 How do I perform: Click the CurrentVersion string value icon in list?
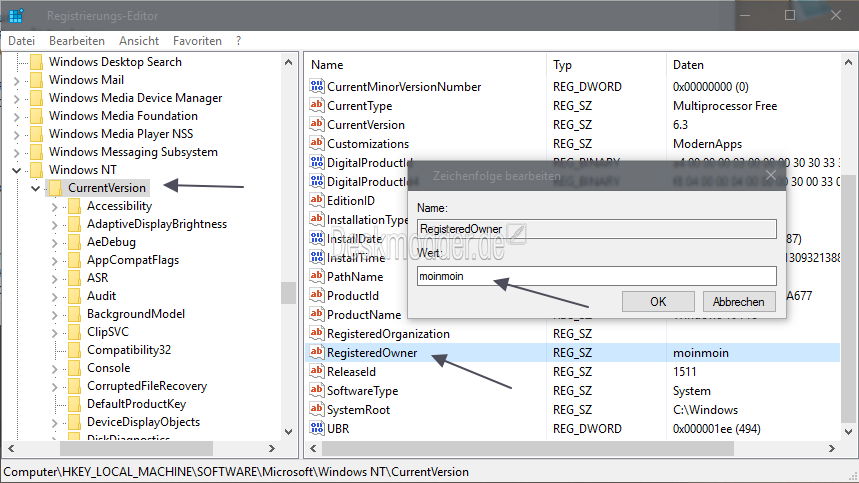coord(317,124)
